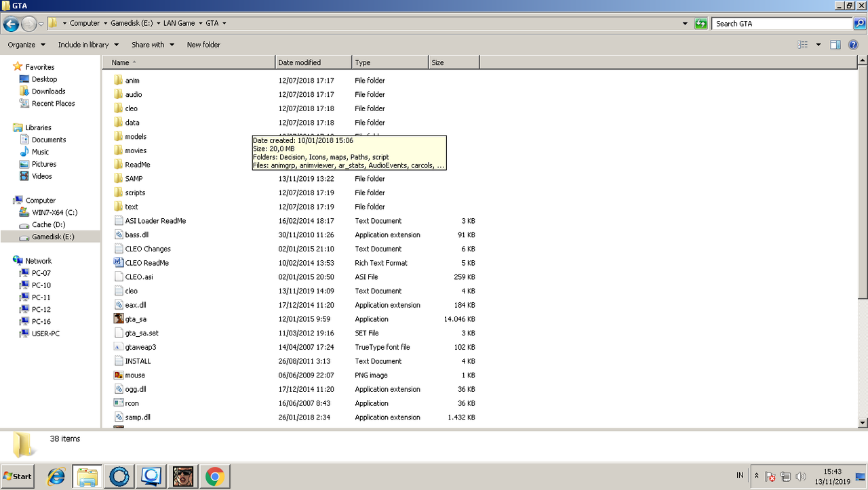Open the address bar history dropdown
Viewport: 868px width, 490px height.
(685, 24)
